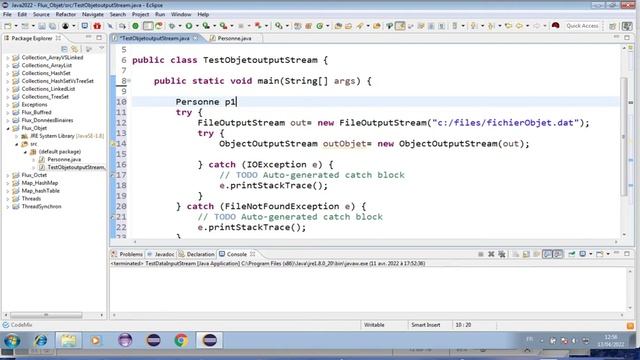This screenshot has height=360, width=640.
Task: Click the Windows Start button
Action: (12, 340)
